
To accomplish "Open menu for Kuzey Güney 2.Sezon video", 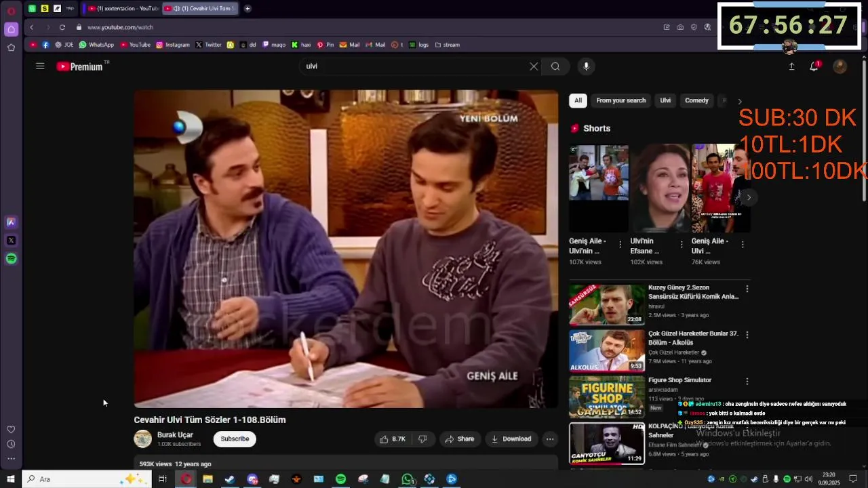I will [x=747, y=289].
